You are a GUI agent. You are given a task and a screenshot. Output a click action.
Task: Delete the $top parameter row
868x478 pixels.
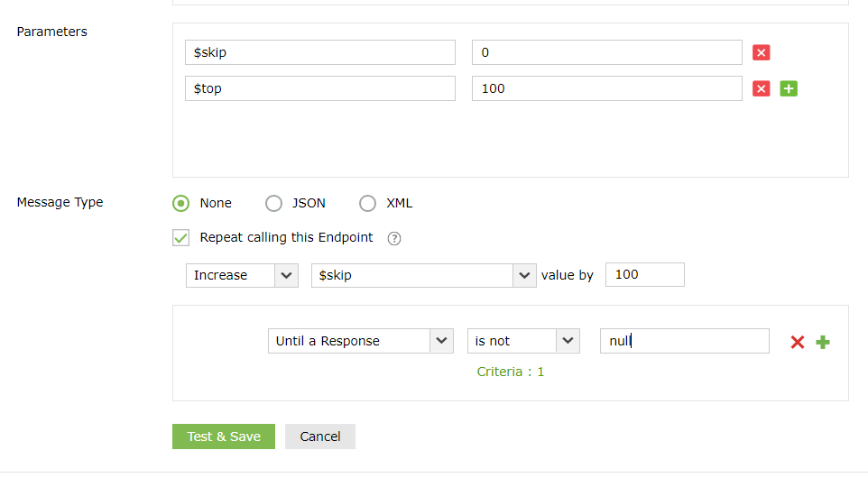[x=761, y=88]
